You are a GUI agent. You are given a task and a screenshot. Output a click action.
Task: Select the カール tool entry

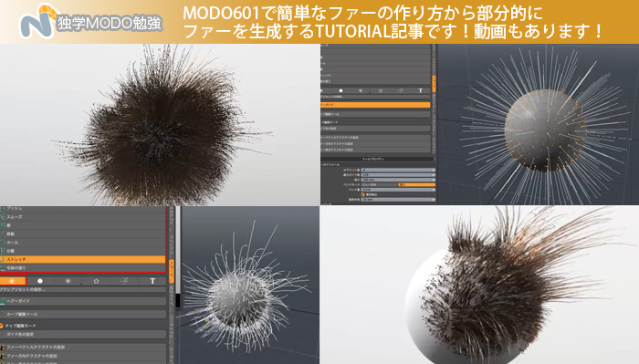pyautogui.click(x=83, y=243)
